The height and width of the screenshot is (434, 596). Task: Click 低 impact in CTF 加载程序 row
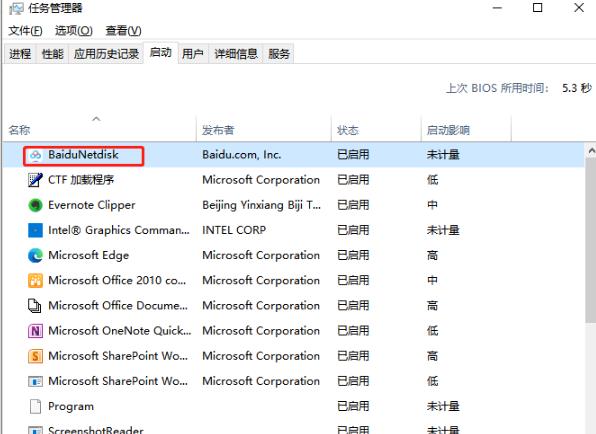[432, 180]
